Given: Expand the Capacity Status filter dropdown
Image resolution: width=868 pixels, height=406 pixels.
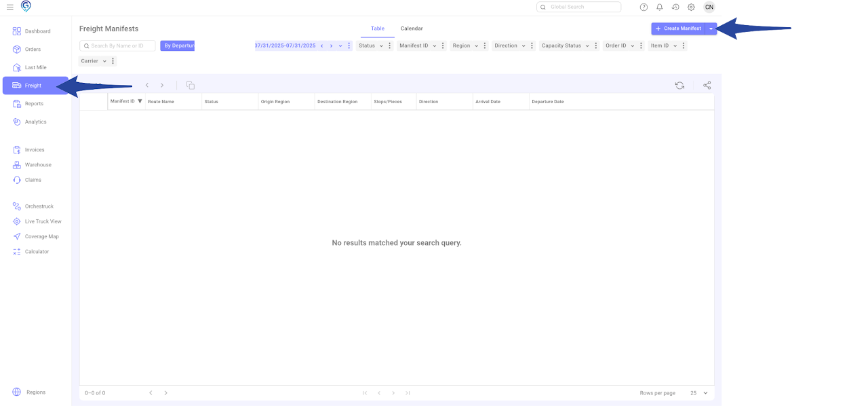Looking at the screenshot, I should (587, 46).
